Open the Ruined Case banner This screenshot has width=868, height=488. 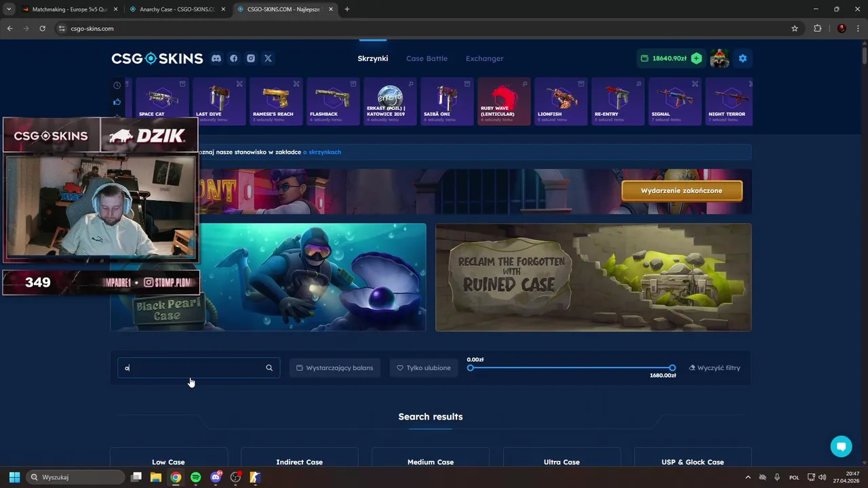[593, 277]
